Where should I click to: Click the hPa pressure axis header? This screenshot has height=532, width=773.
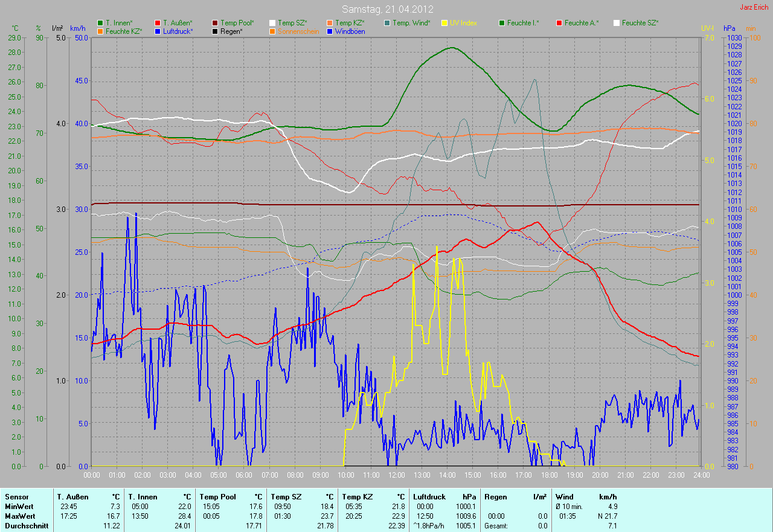tap(730, 28)
